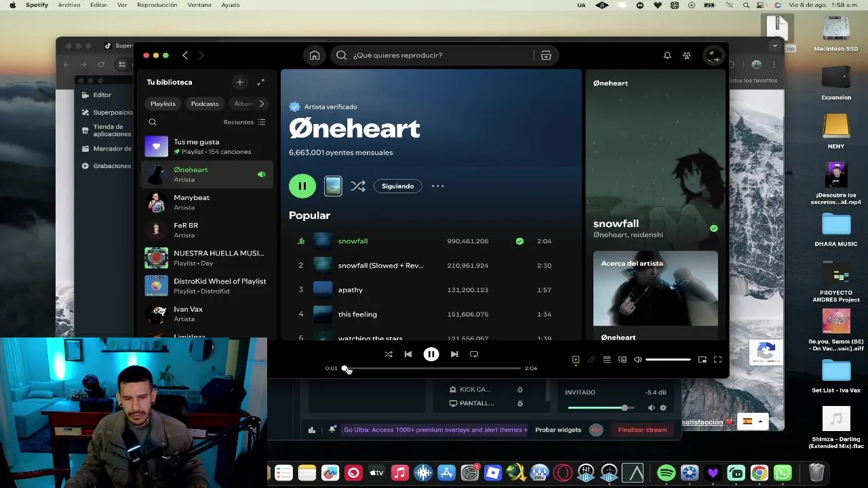Expand Tu biblioteca with the diagonal arrows icon
Screen dimensions: 868x488
260,82
